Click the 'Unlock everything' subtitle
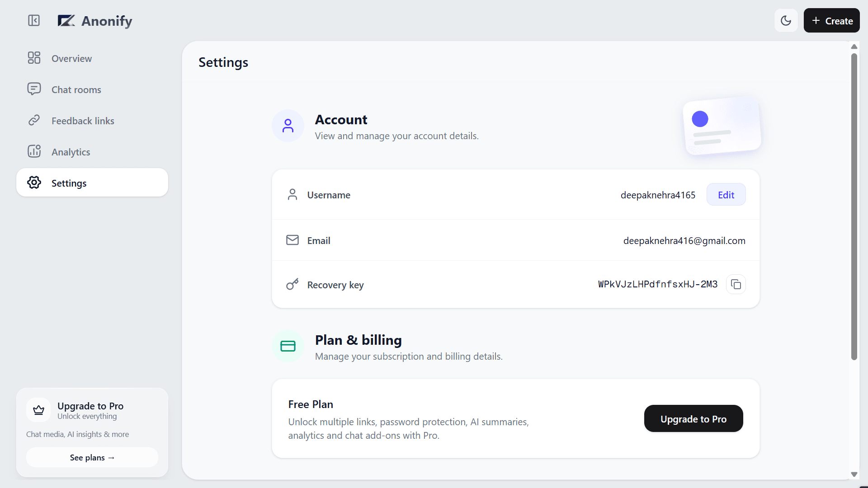The width and height of the screenshot is (868, 488). click(x=87, y=416)
